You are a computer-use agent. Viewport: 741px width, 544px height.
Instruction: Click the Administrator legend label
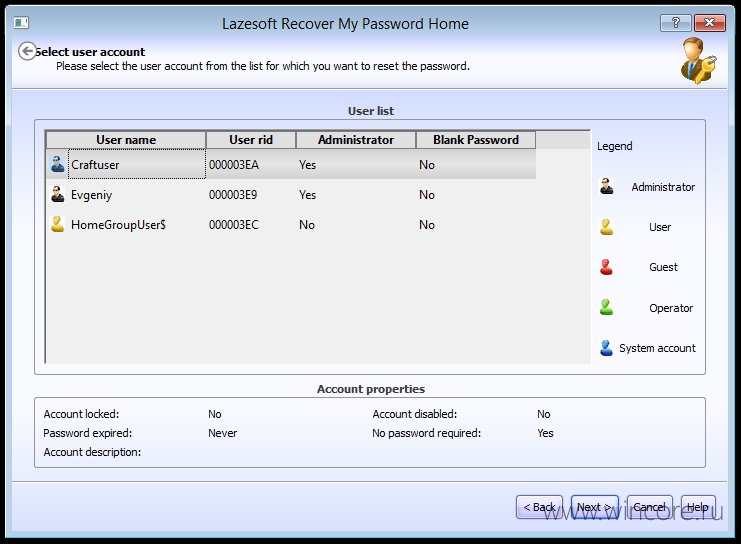click(663, 187)
